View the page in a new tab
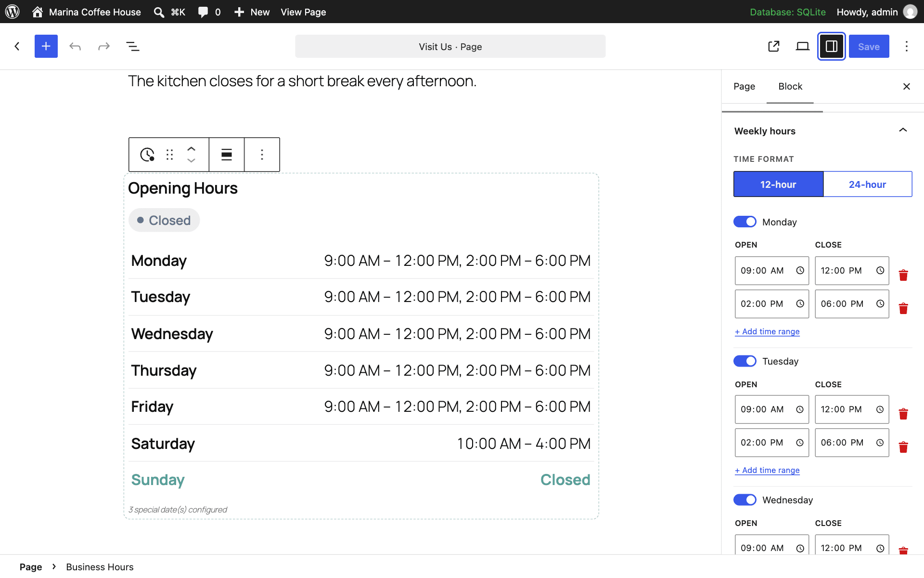Image resolution: width=924 pixels, height=578 pixels. tap(774, 46)
